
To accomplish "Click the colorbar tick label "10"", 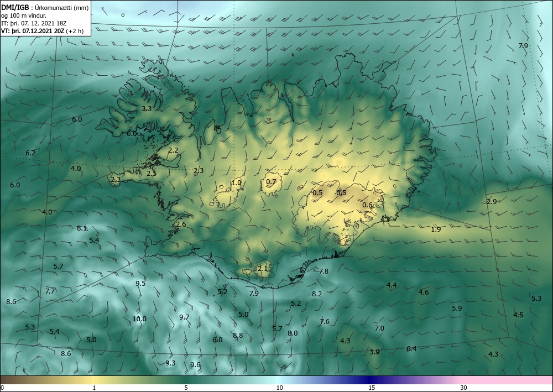I will [x=279, y=388].
